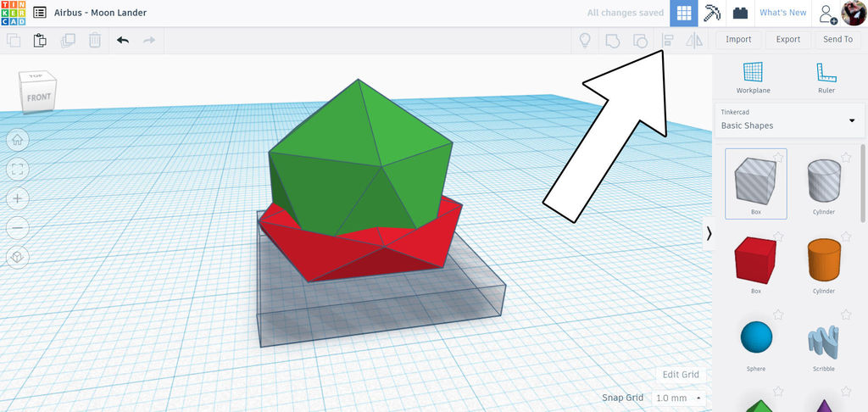Viewport: 868px width, 412px height.
Task: Click the Ungroup shapes icon
Action: 640,40
